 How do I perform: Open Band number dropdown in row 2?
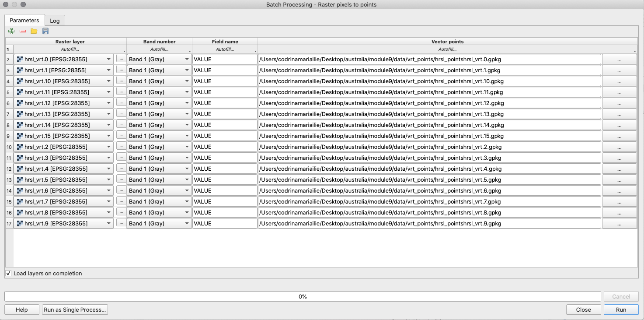(x=159, y=59)
